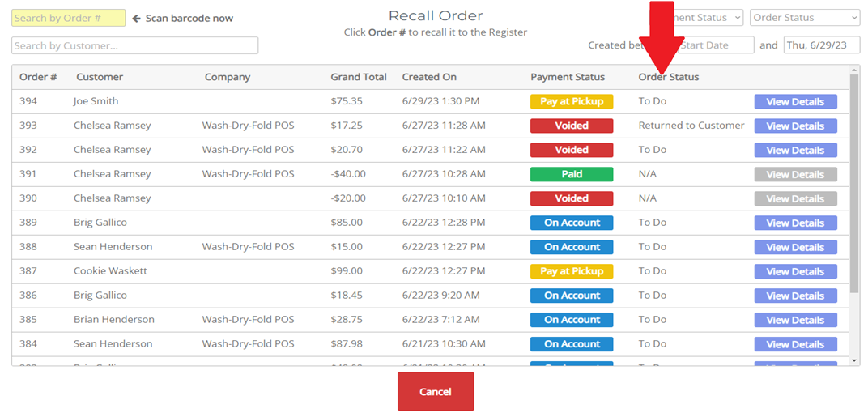View Details for order 384

[x=795, y=344]
